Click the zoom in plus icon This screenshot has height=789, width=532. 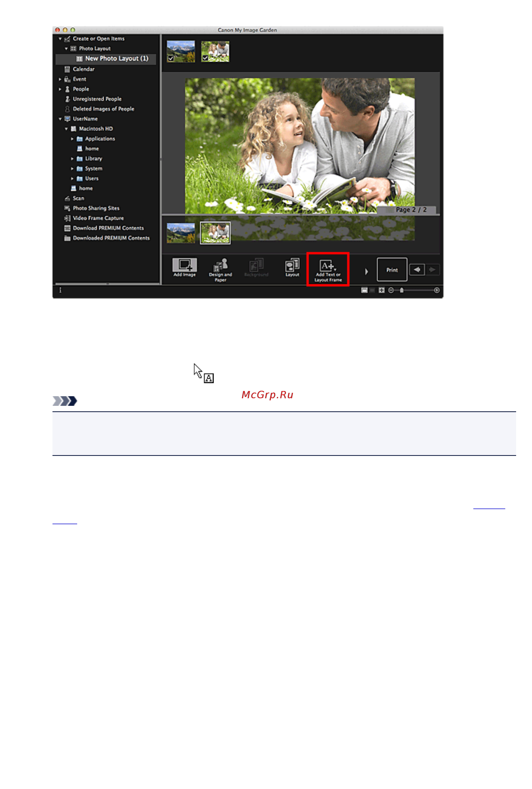point(437,290)
